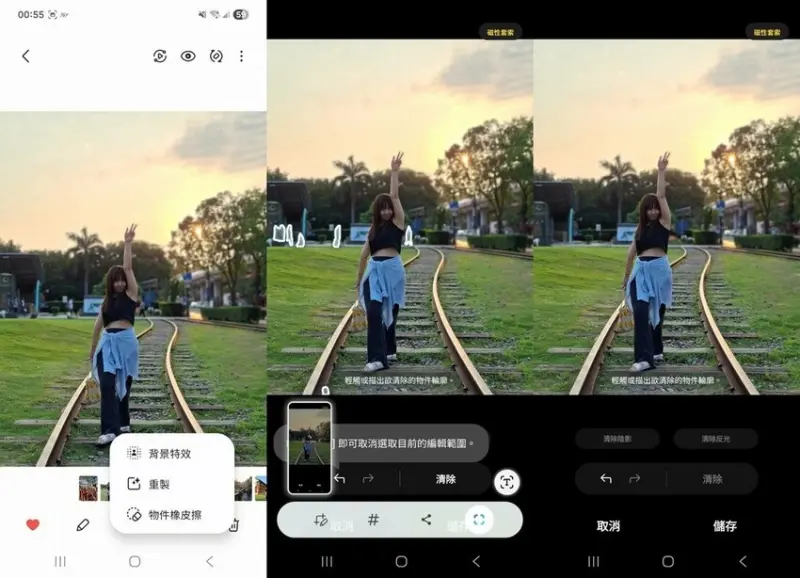Toggle the heart to favorite the photo
The width and height of the screenshot is (800, 578).
32,525
